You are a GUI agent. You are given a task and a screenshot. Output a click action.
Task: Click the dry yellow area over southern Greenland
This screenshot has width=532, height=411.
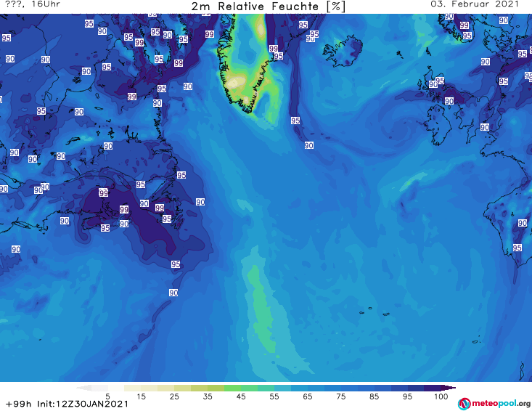click(236, 83)
